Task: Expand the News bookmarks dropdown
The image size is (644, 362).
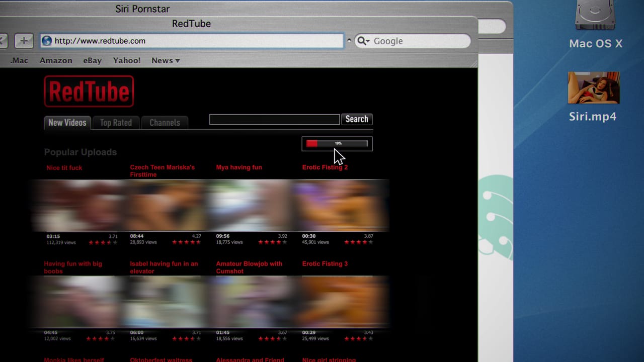Action: pyautogui.click(x=166, y=60)
